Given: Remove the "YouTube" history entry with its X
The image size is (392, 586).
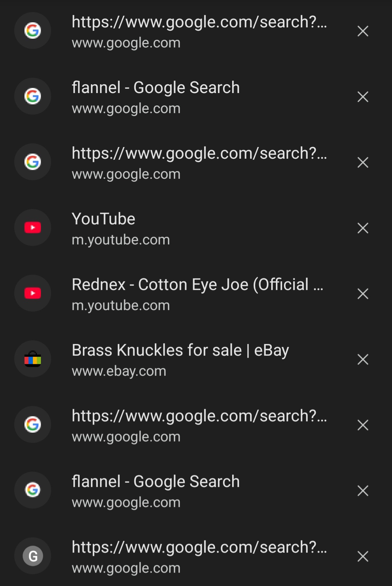Looking at the screenshot, I should pyautogui.click(x=363, y=228).
